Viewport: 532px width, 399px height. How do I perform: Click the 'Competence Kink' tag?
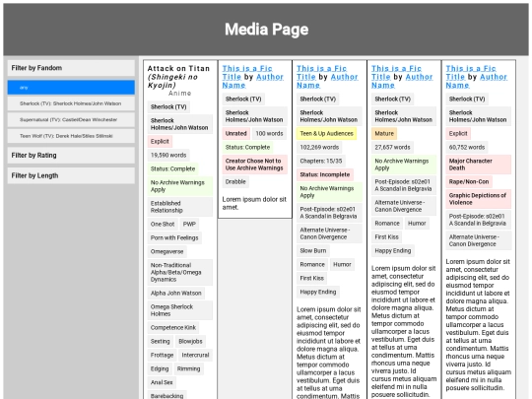point(173,327)
